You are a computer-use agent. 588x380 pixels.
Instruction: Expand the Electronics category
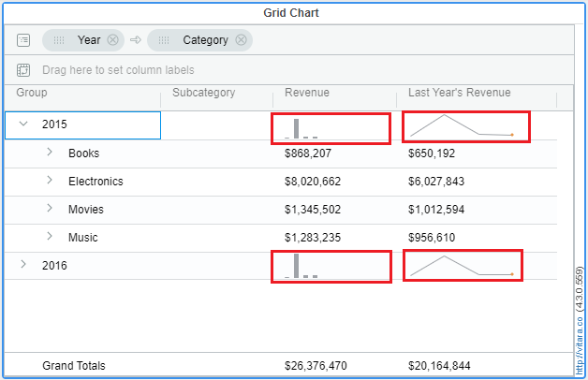coord(49,180)
